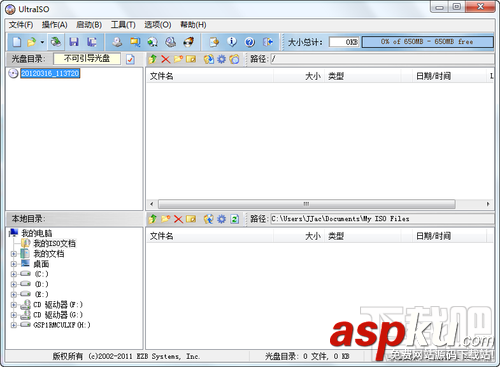
Task: Open help with the question mark icon
Action: (x=250, y=42)
